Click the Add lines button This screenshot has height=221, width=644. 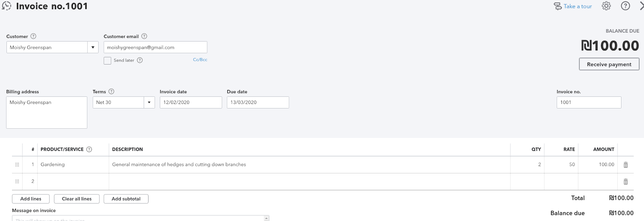(x=31, y=199)
